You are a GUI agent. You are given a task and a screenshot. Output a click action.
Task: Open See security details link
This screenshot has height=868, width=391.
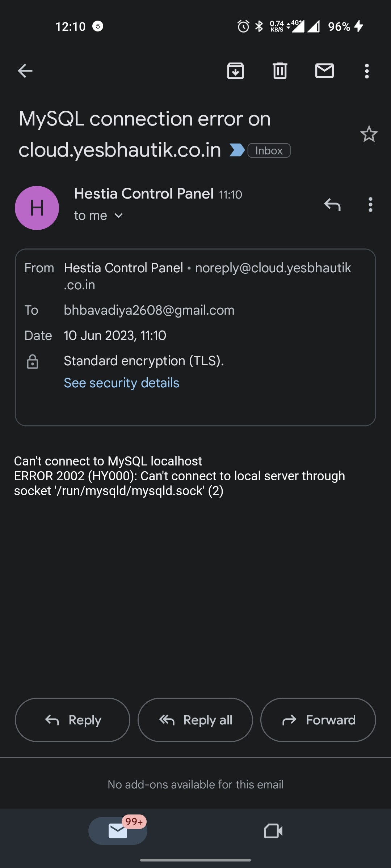coord(122,383)
